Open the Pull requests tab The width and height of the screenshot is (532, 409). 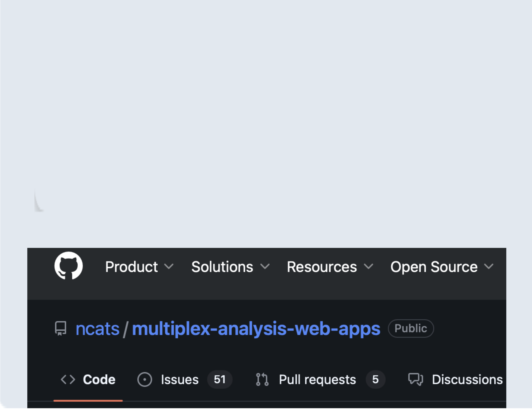click(x=317, y=379)
